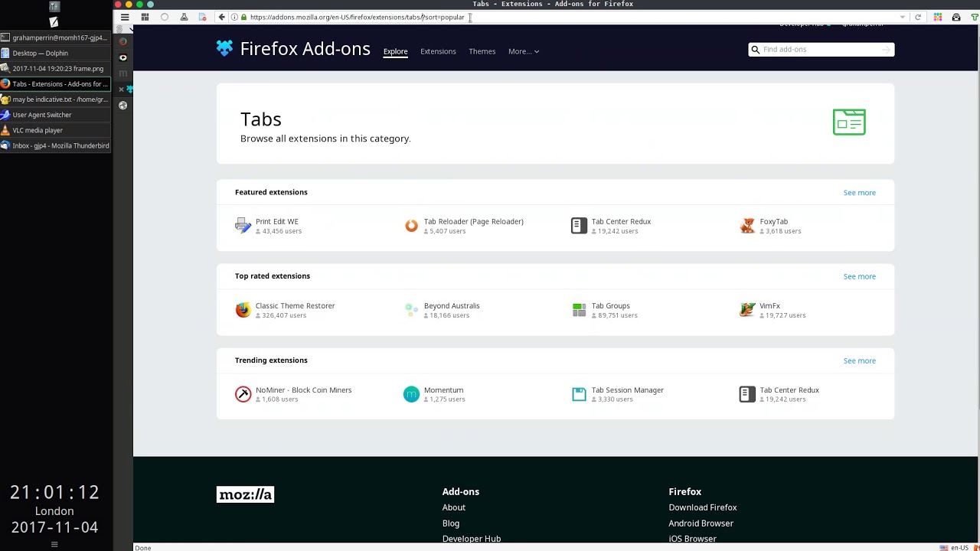Image resolution: width=980 pixels, height=551 pixels.
Task: Click the Momentum teal icon
Action: point(411,394)
